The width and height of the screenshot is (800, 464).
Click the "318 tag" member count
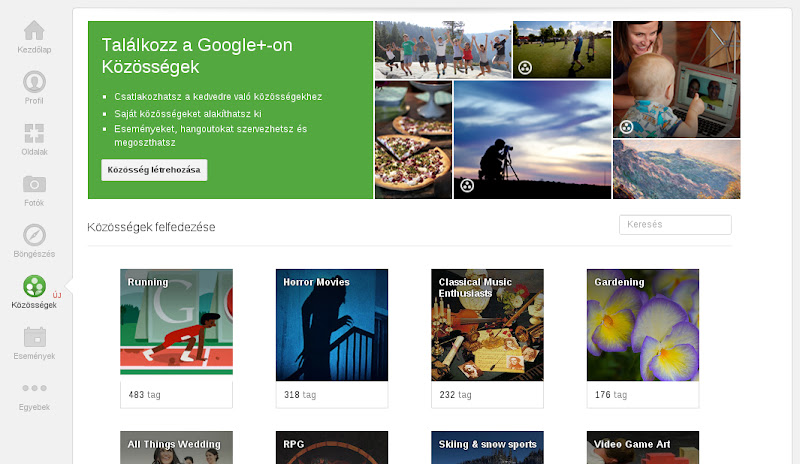pos(300,395)
